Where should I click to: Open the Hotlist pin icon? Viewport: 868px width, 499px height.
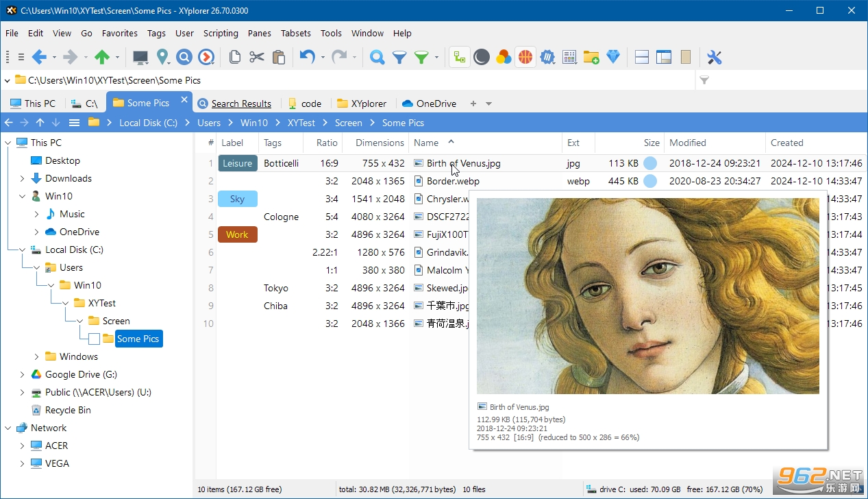[162, 57]
